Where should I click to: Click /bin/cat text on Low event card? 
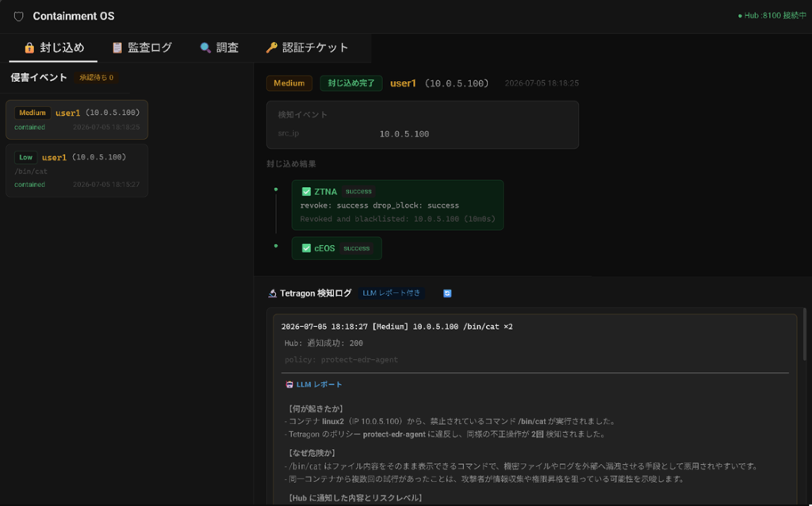[31, 171]
